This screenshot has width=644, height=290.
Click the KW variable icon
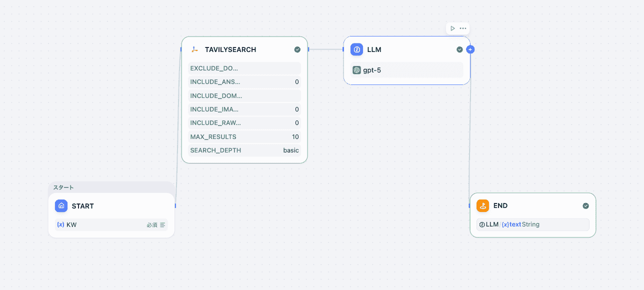[x=61, y=224]
